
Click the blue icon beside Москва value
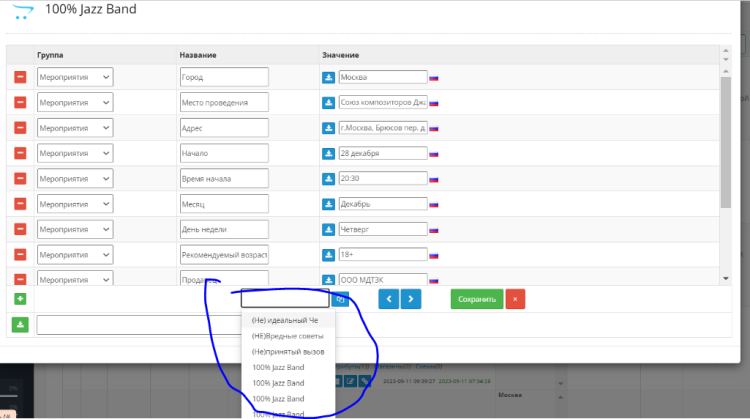tap(329, 77)
